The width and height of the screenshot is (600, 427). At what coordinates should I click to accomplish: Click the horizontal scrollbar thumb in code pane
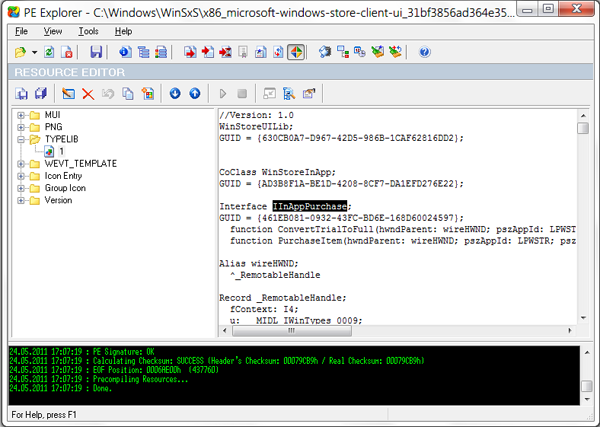pyautogui.click(x=292, y=331)
